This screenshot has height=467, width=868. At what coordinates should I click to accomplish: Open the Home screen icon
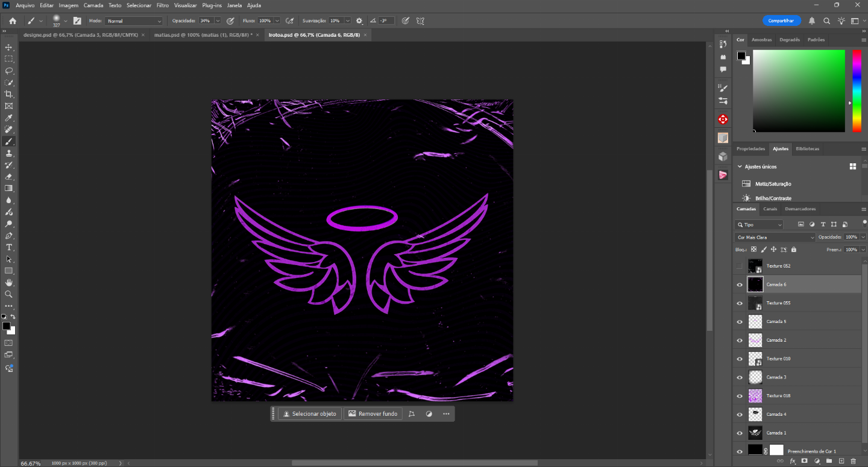pyautogui.click(x=12, y=20)
